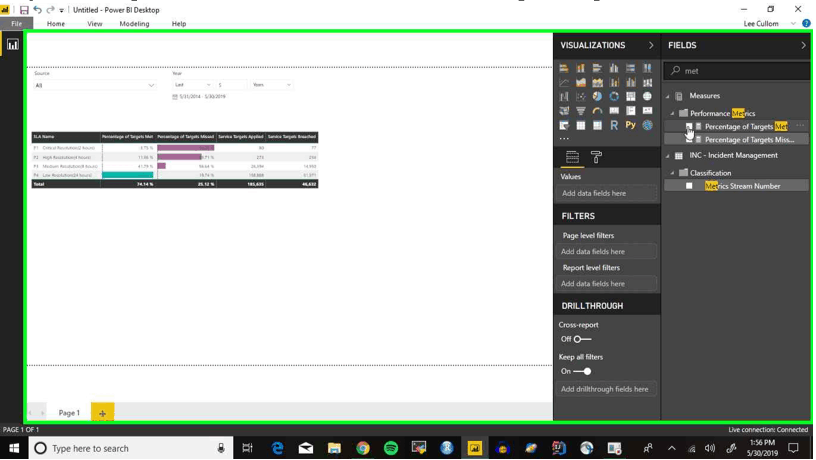Open the View ribbon tab
Viewport: 816px width, 460px height.
(95, 23)
